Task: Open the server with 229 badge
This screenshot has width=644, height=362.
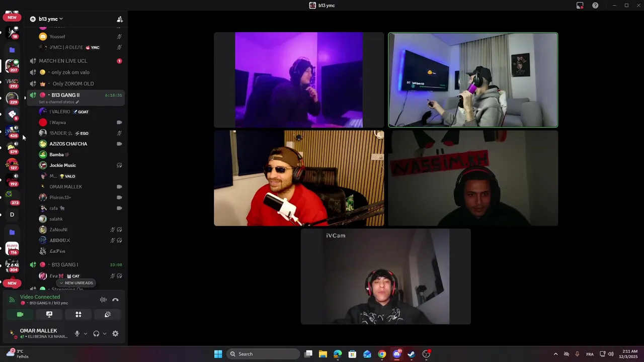Action: point(12,99)
